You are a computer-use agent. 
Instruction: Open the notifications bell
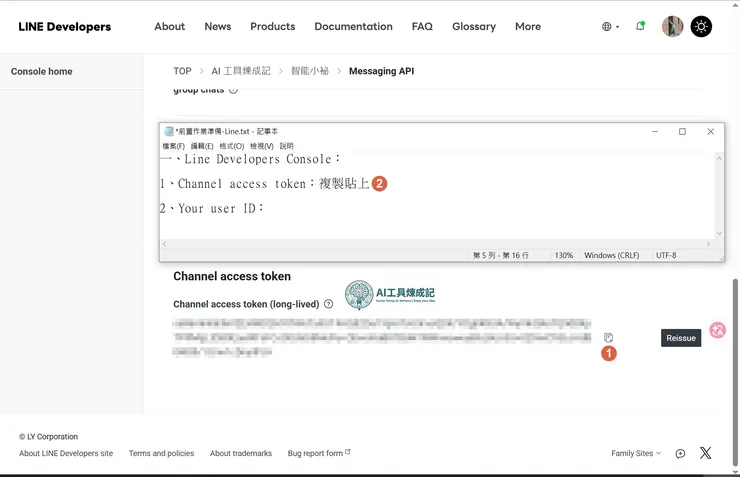(x=640, y=26)
